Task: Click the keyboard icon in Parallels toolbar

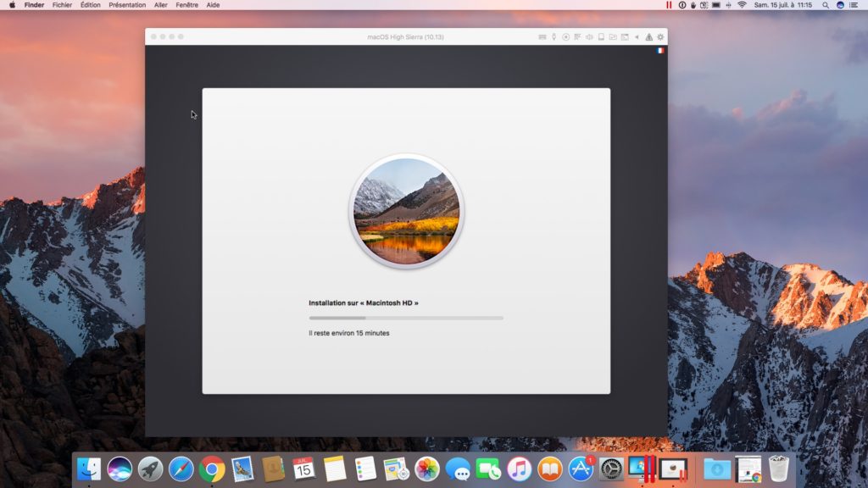Action: [542, 37]
